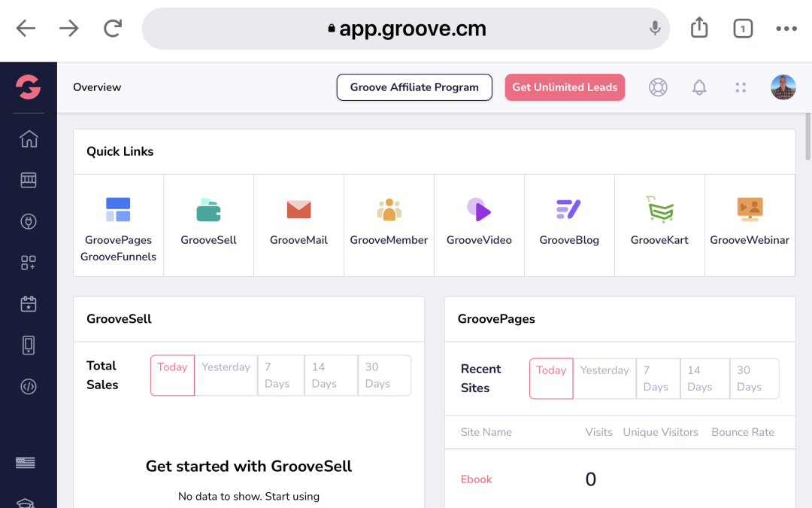The image size is (812, 508).
Task: Click the Unique Visitors column header
Action: click(660, 432)
